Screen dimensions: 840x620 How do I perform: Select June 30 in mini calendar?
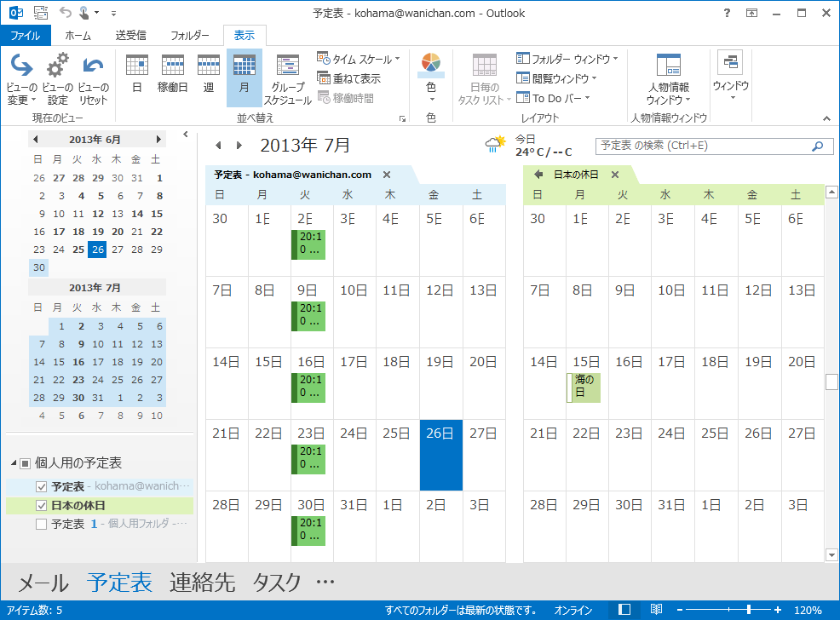39,267
